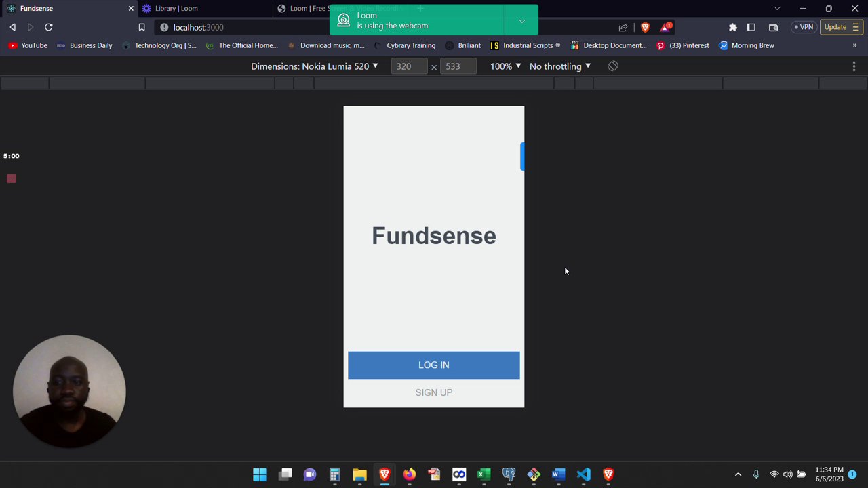
Task: Open device toolbar more options menu
Action: (x=854, y=66)
